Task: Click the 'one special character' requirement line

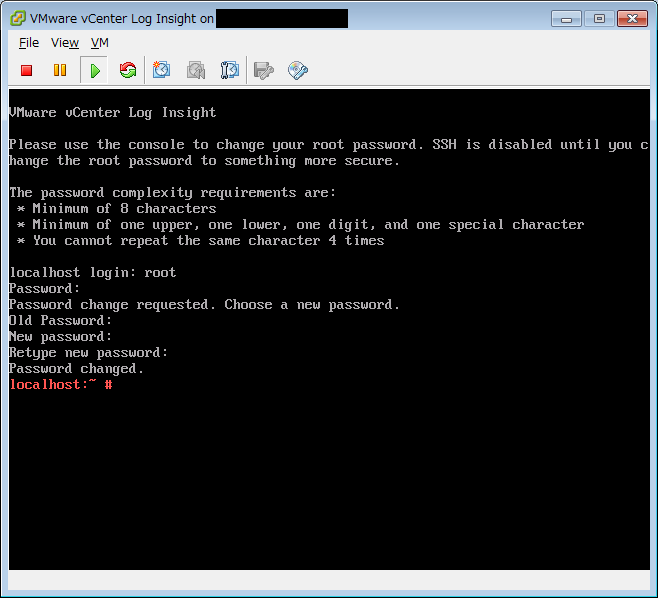Action: (300, 225)
